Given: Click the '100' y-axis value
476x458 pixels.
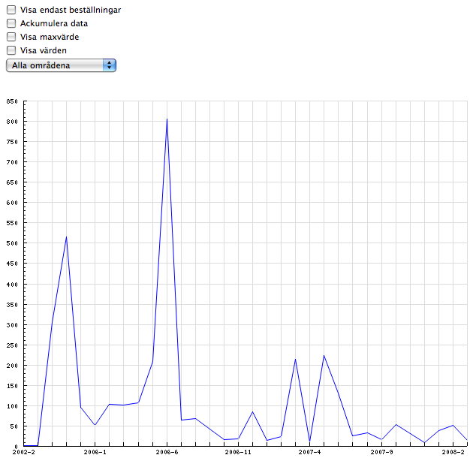Looking at the screenshot, I should 12,406.
